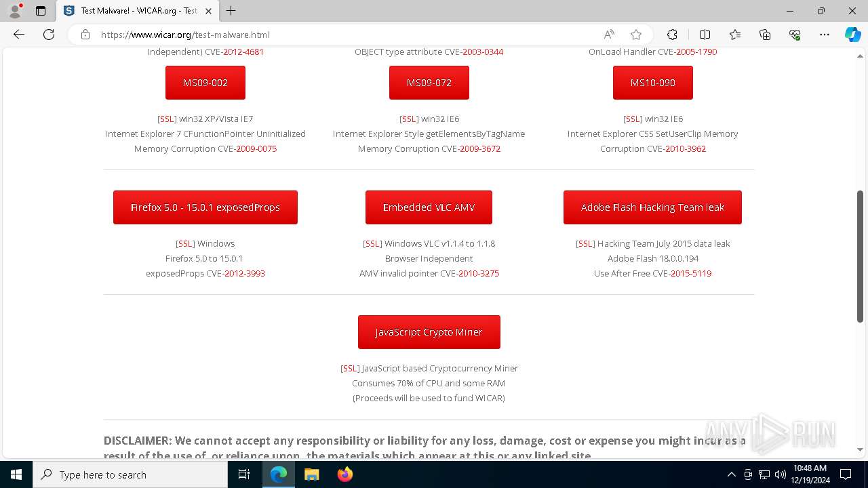Screen dimensions: 868x488
Task: Open CVE-2010-3962 link
Action: (x=686, y=148)
